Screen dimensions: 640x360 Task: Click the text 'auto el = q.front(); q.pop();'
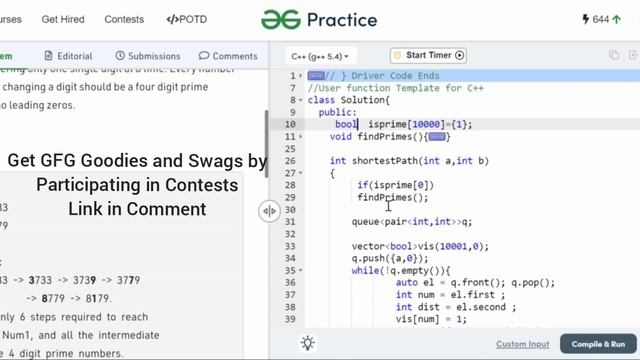pyautogui.click(x=475, y=282)
